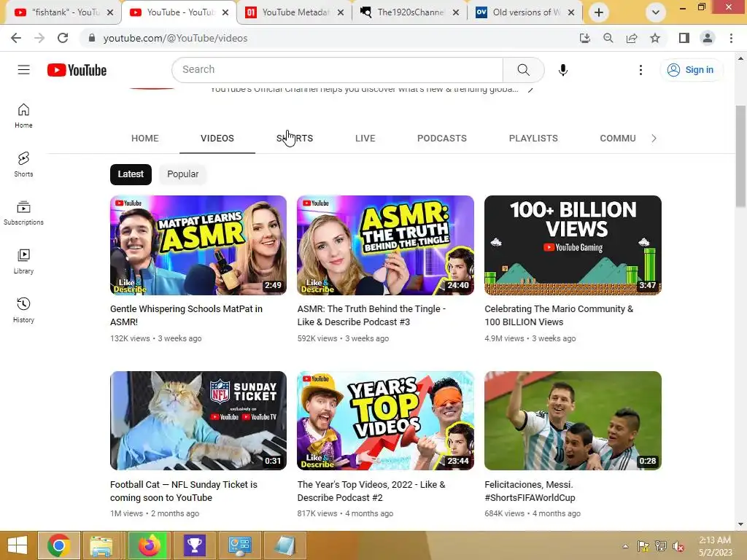Start voice search with microphone icon
This screenshot has width=747, height=560.
(562, 70)
